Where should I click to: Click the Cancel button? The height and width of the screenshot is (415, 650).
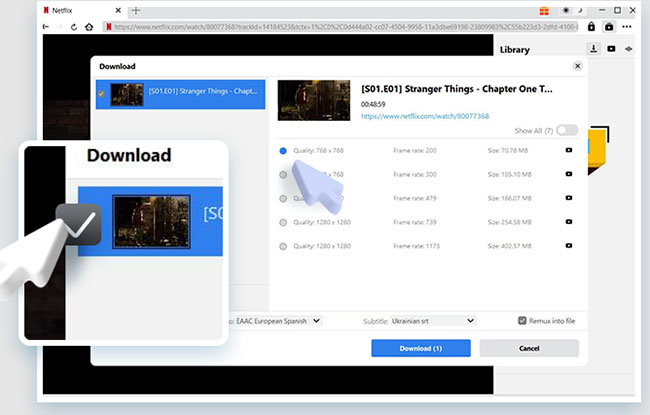tap(529, 348)
